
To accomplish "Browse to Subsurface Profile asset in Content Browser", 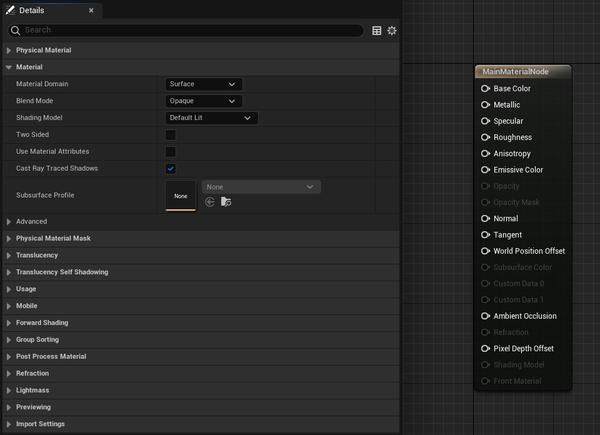I will [226, 202].
